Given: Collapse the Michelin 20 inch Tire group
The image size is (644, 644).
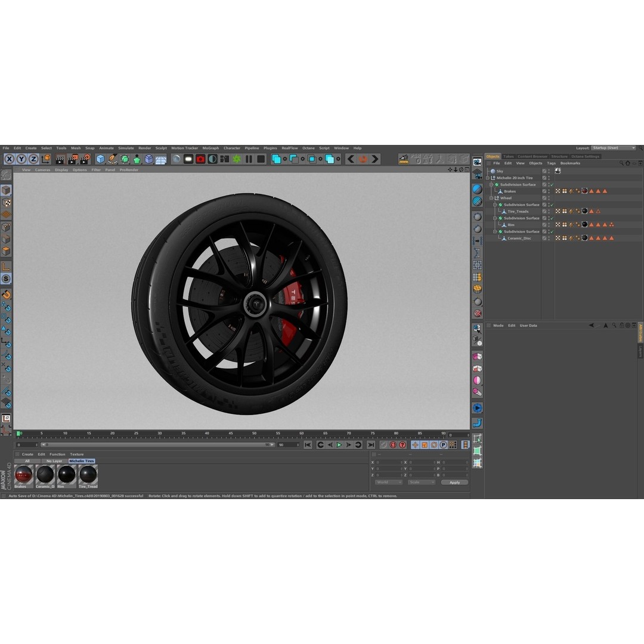Looking at the screenshot, I should tap(488, 178).
